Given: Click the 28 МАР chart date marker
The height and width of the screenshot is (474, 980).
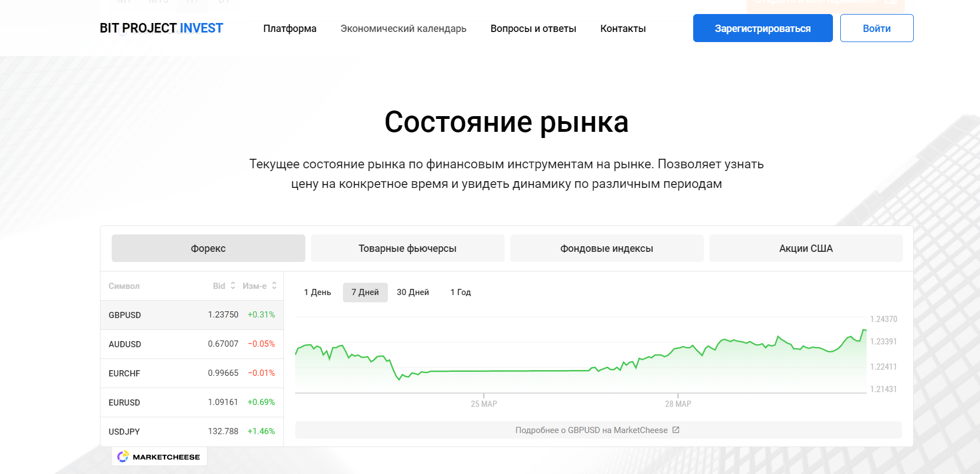Looking at the screenshot, I should click(678, 404).
